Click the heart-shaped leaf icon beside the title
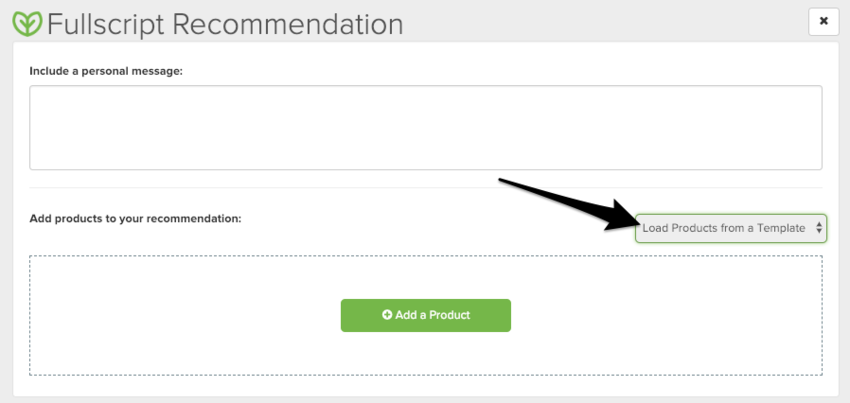Image resolution: width=850 pixels, height=403 pixels. (x=27, y=23)
